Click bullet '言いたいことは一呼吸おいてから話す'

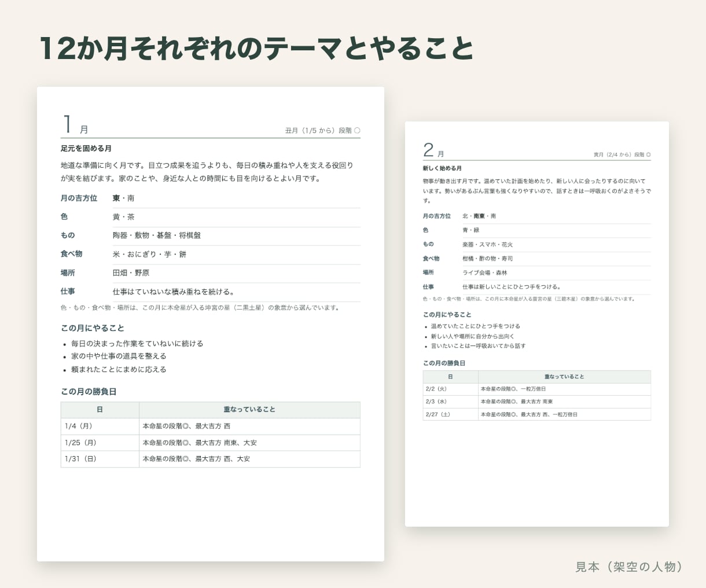[x=479, y=346]
